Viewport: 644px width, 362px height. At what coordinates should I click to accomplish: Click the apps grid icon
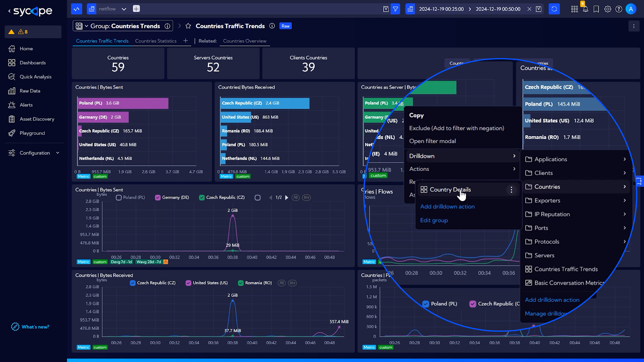coord(574,9)
